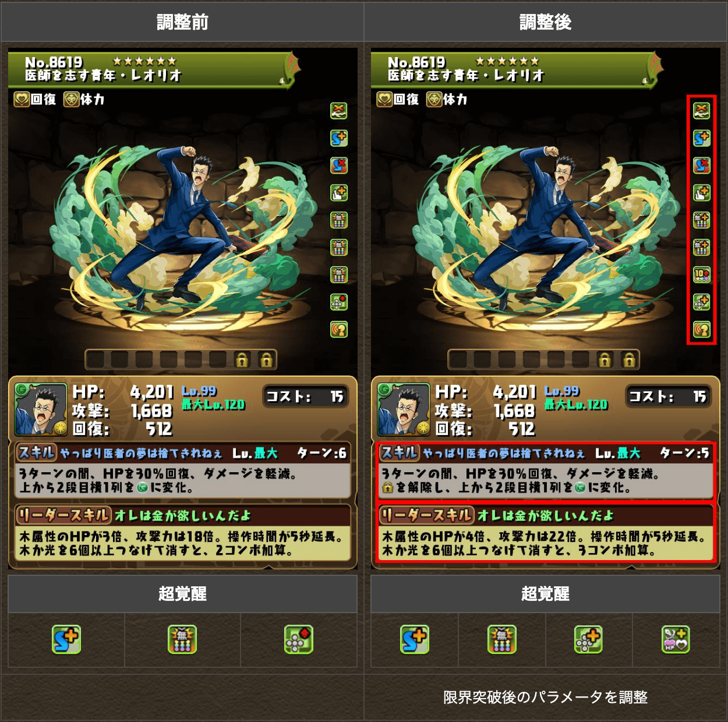Screen dimensions: 728x722
Task: Click Leorio's portrait thumbnail in 調整前 stats
Action: [x=40, y=409]
